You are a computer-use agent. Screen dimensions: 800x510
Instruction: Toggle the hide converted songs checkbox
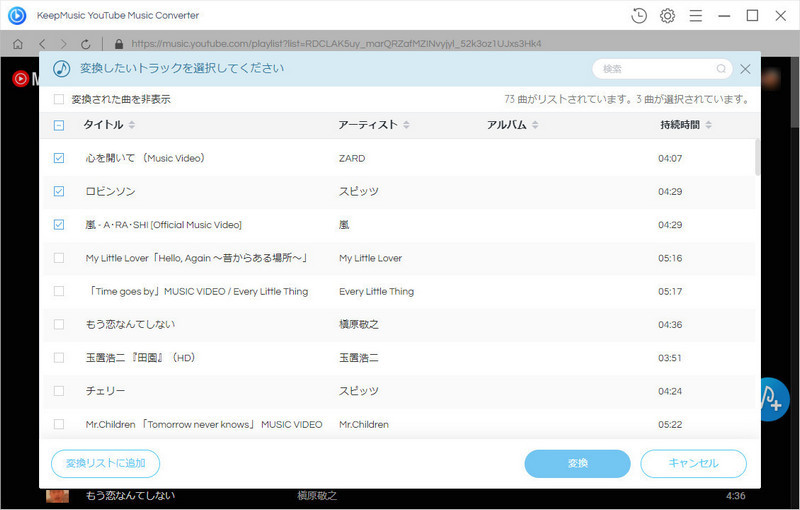tap(59, 99)
